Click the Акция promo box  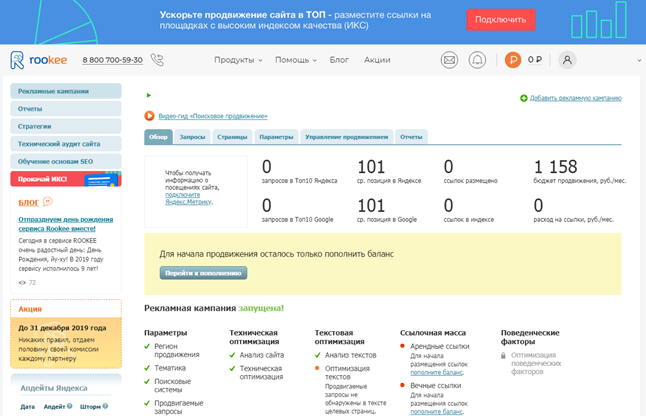pos(66,334)
